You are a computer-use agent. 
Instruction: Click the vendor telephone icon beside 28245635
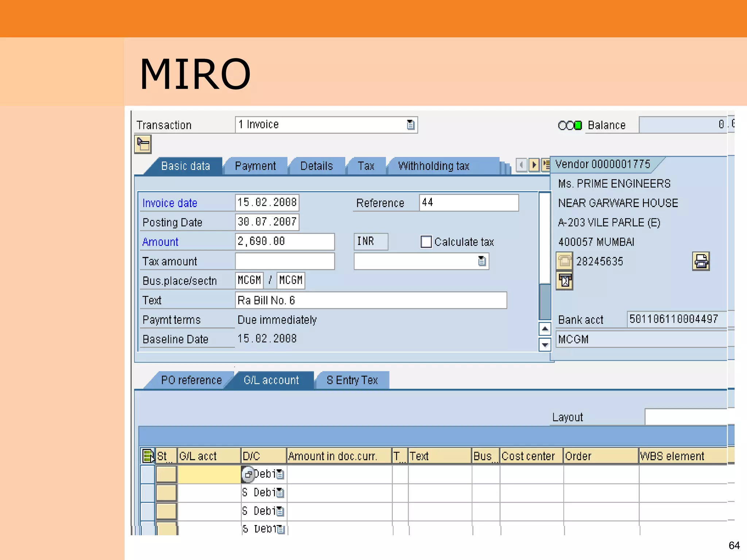click(x=564, y=261)
